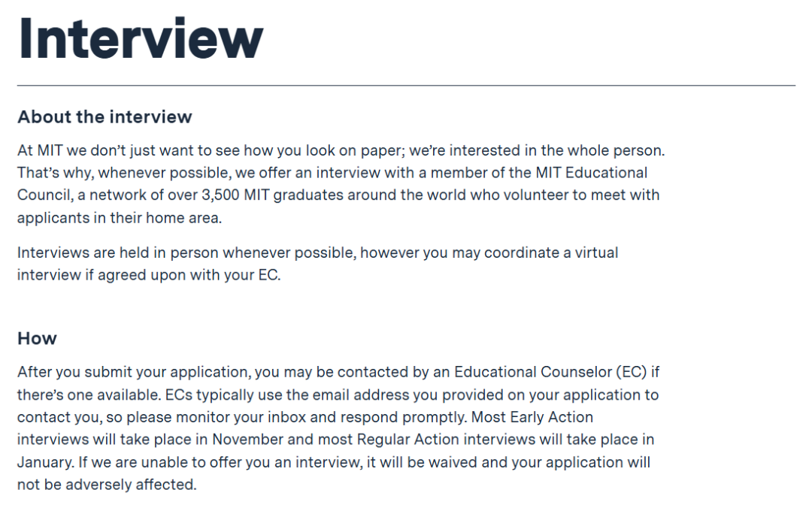Click the main "Interview" page heading
The width and height of the screenshot is (812, 523).
[x=141, y=38]
